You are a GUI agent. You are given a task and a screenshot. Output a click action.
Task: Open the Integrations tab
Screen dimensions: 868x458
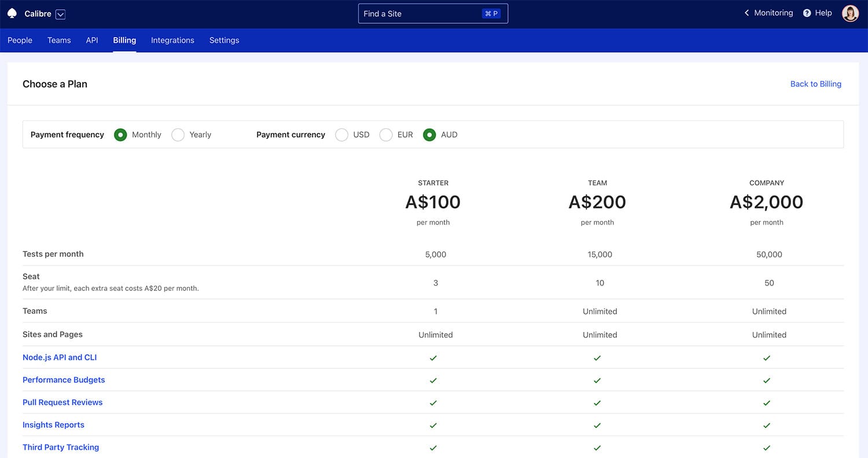[x=172, y=40]
